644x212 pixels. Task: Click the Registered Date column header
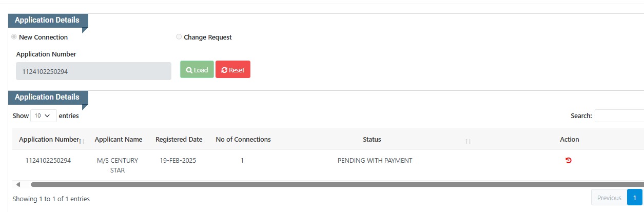(179, 140)
